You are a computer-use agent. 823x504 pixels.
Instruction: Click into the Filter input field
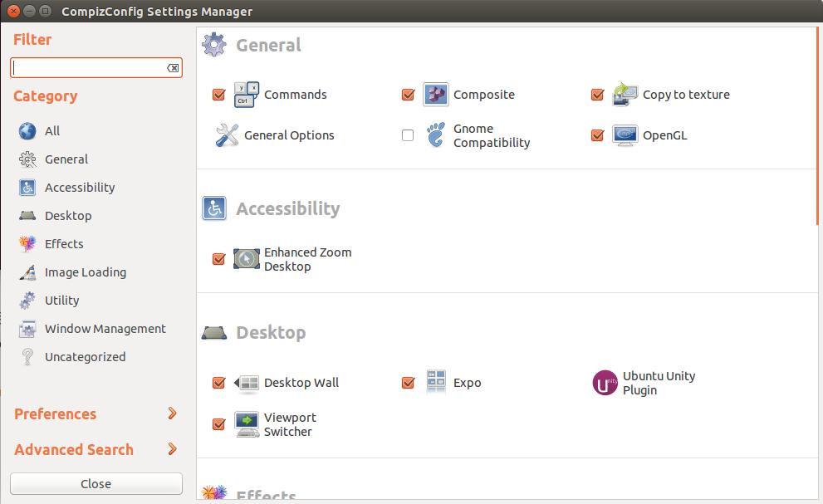point(89,68)
